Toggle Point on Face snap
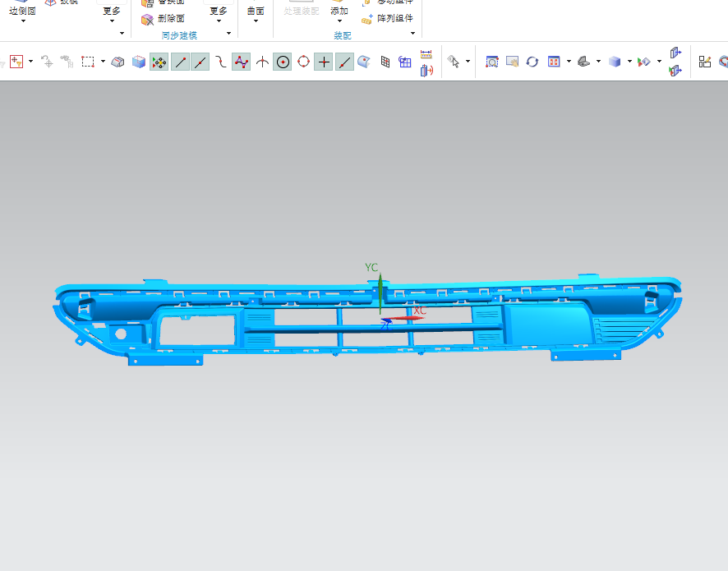Screen dimensions: 728x571 coord(365,62)
